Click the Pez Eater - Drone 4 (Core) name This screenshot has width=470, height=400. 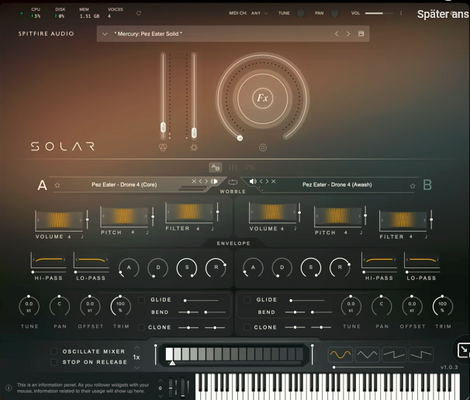point(124,185)
